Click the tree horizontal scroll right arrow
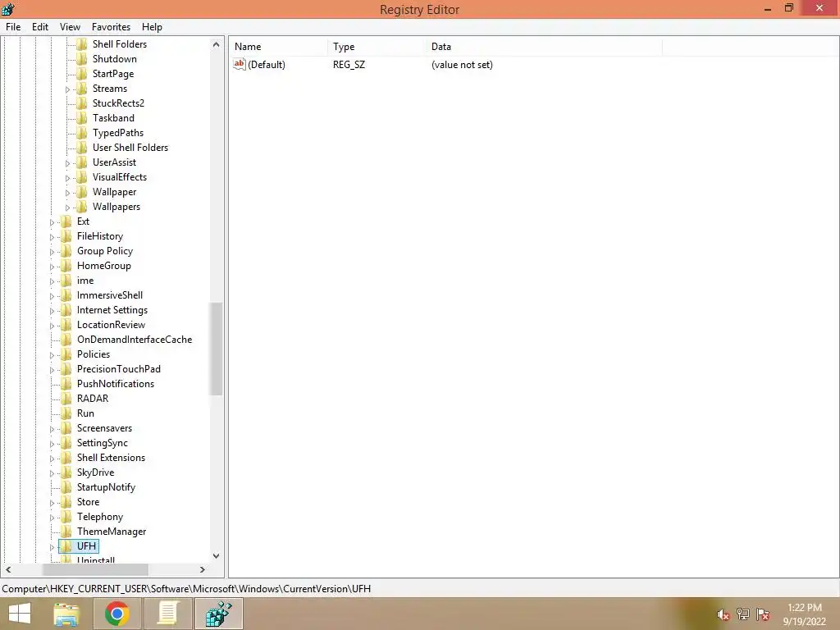Screen dimensions: 840x630 point(202,569)
